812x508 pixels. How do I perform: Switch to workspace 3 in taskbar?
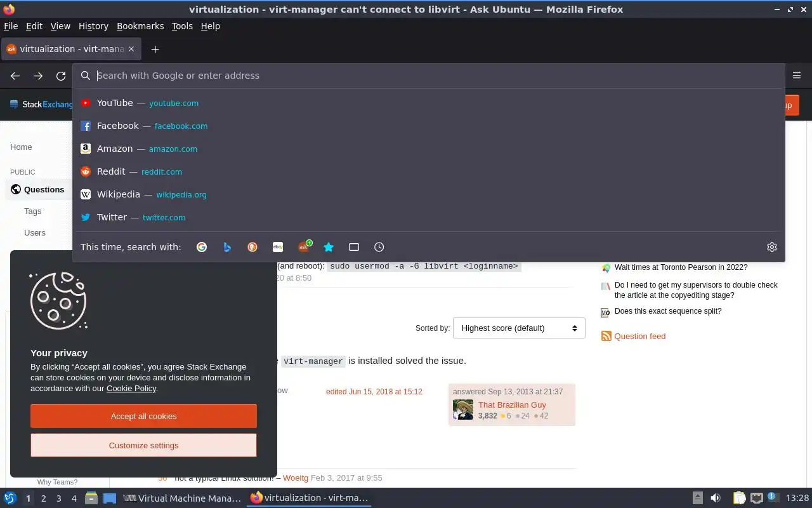(59, 498)
